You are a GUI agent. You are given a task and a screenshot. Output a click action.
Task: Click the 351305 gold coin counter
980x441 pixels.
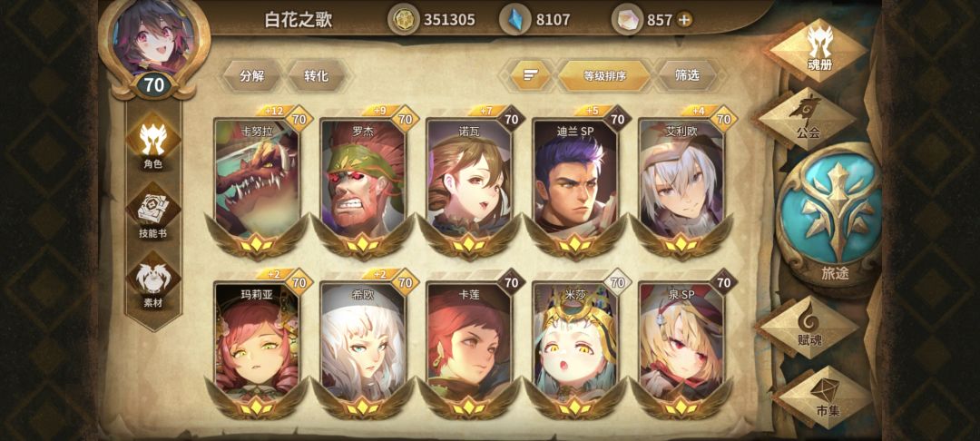[x=432, y=20]
